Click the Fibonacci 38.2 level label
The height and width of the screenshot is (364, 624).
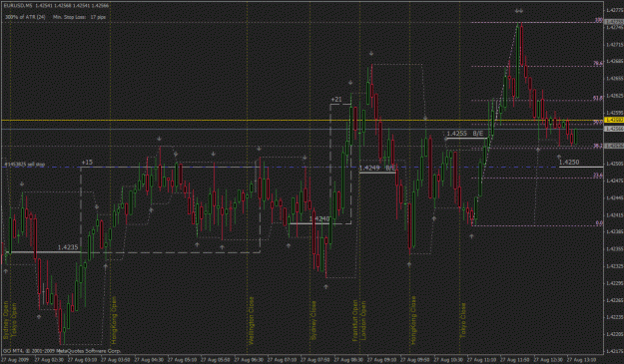[598, 146]
